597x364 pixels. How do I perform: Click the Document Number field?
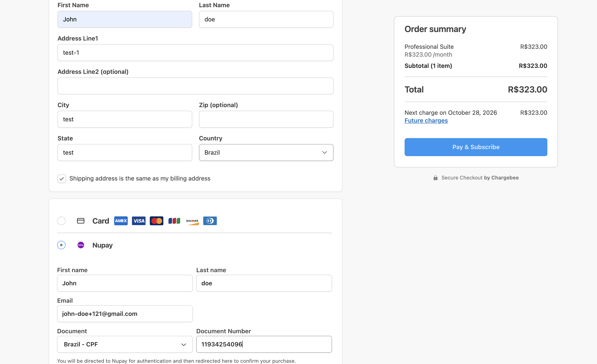click(264, 344)
